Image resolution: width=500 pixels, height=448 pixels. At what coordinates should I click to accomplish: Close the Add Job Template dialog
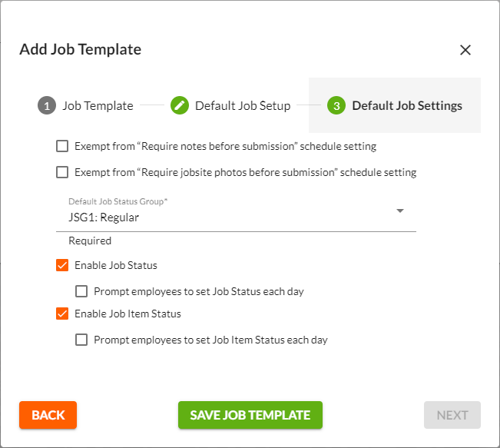[x=465, y=50]
